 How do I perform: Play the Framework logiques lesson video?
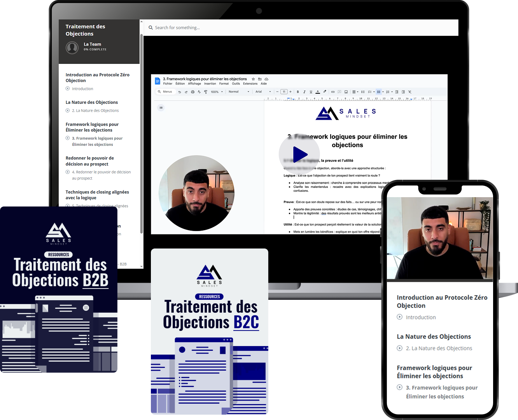299,154
